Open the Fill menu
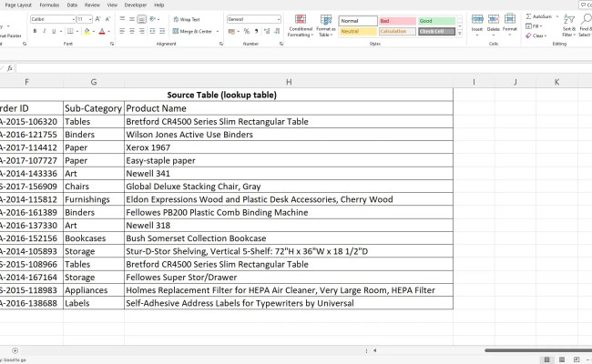The width and height of the screenshot is (592, 364). coord(534,26)
